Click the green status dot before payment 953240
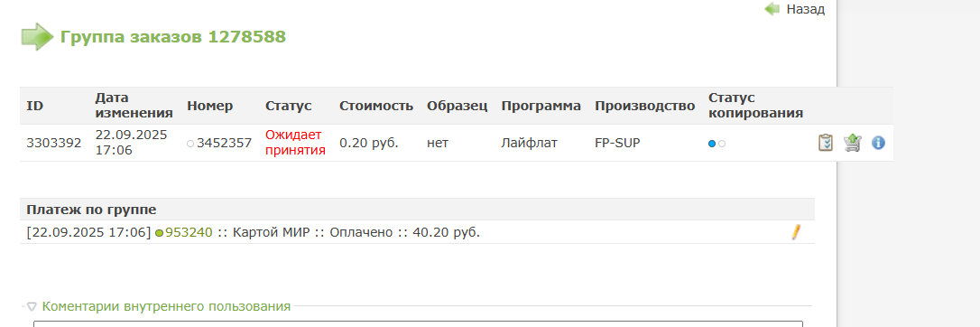Screen dimensions: 980x327 [x=160, y=233]
